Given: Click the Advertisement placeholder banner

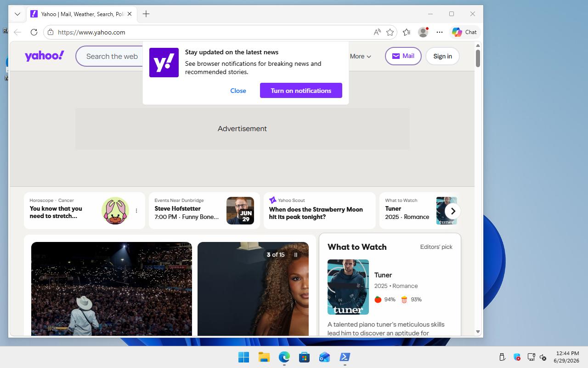Looking at the screenshot, I should coord(242,129).
